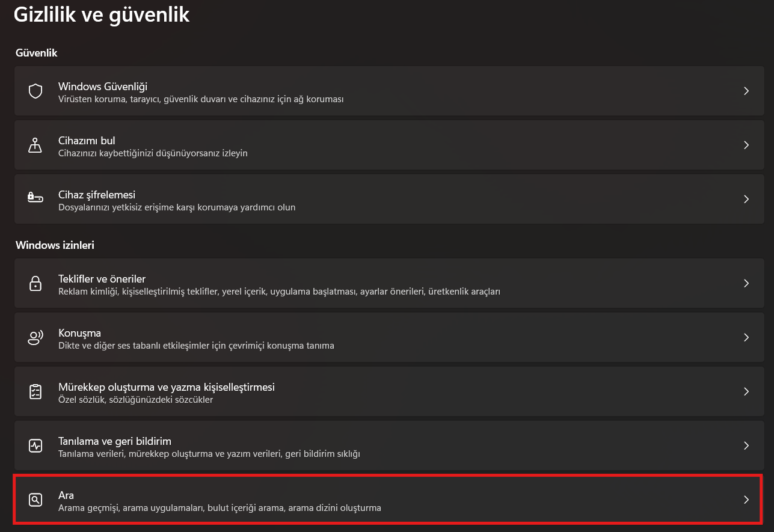The width and height of the screenshot is (774, 532).
Task: Select the Cihazımı bul title
Action: (87, 141)
